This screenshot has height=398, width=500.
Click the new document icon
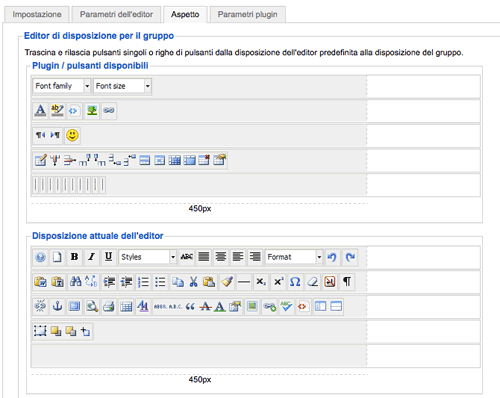57,257
